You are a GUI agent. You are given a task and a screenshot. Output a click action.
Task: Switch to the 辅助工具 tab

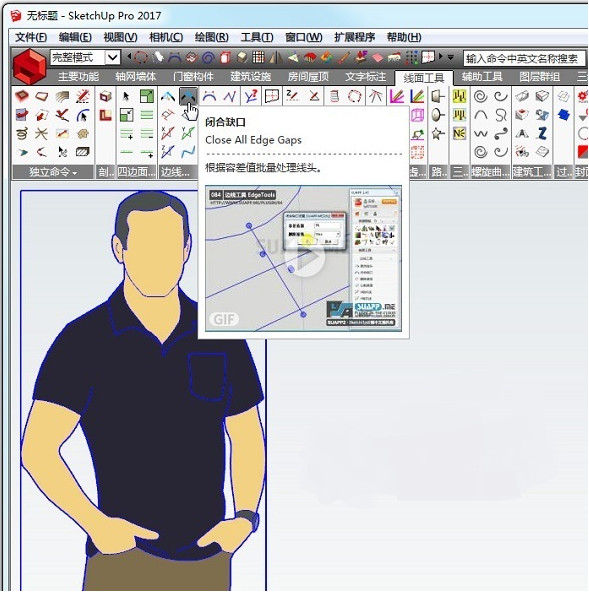[x=482, y=77]
